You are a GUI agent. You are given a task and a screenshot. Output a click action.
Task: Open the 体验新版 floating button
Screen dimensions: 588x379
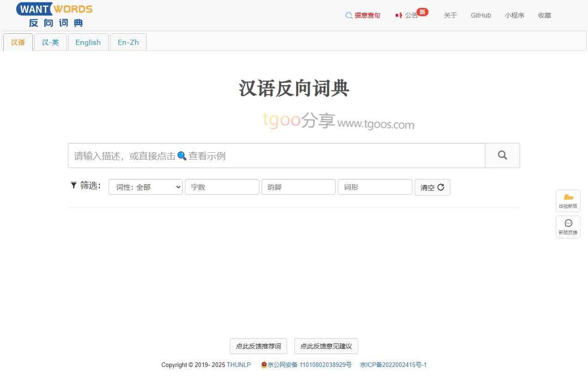click(x=568, y=201)
